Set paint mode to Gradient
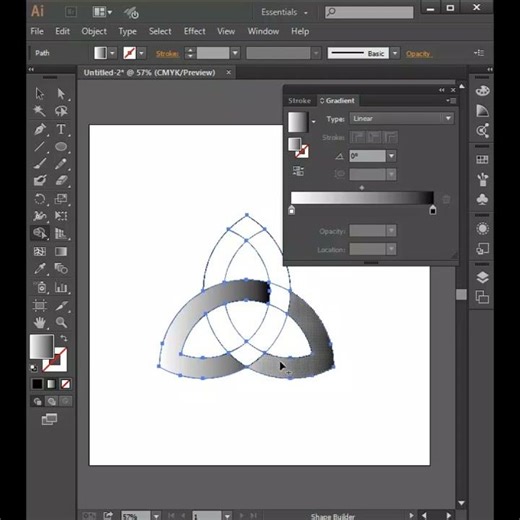Screen dimensions: 520x520 pos(51,384)
